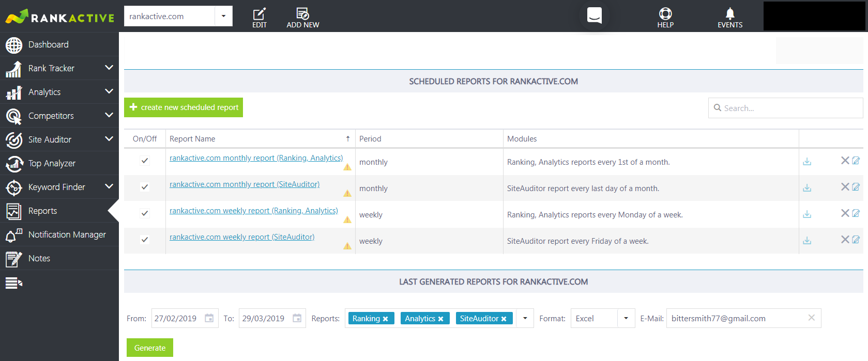868x361 pixels.
Task: Click the Dashboard globe icon
Action: pyautogui.click(x=14, y=45)
